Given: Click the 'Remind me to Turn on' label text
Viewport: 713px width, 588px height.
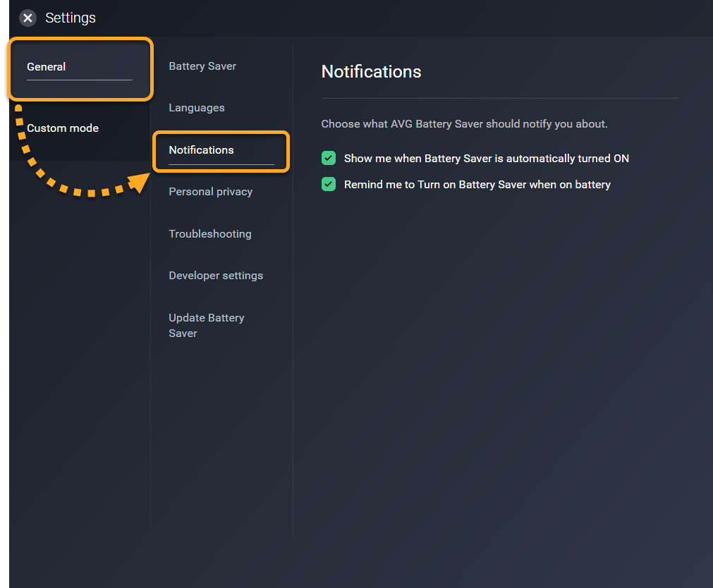Looking at the screenshot, I should click(x=477, y=185).
